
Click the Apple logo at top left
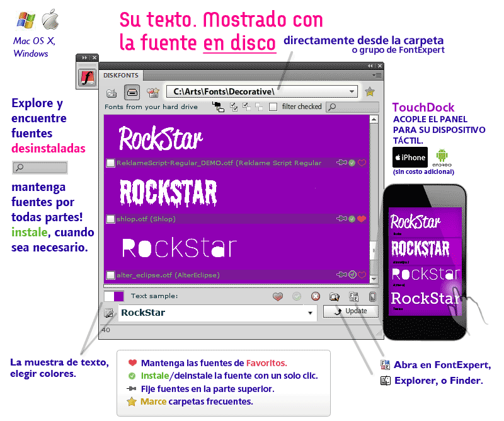coord(50,20)
